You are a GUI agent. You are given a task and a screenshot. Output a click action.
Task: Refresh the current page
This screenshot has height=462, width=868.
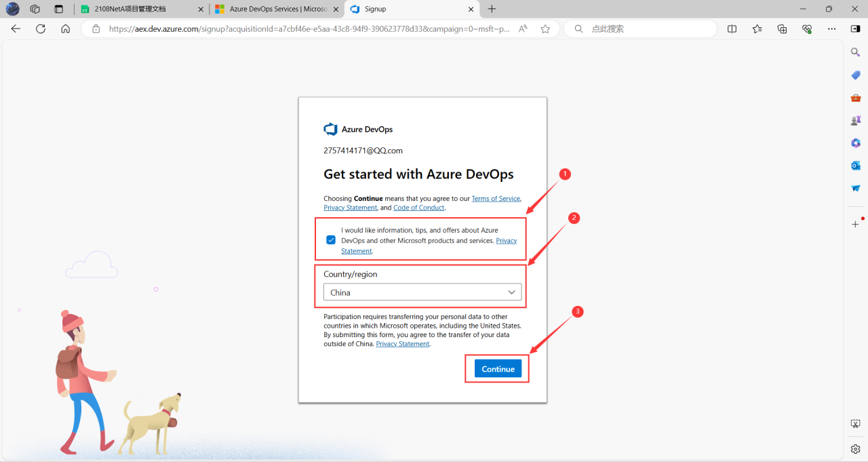(41, 28)
